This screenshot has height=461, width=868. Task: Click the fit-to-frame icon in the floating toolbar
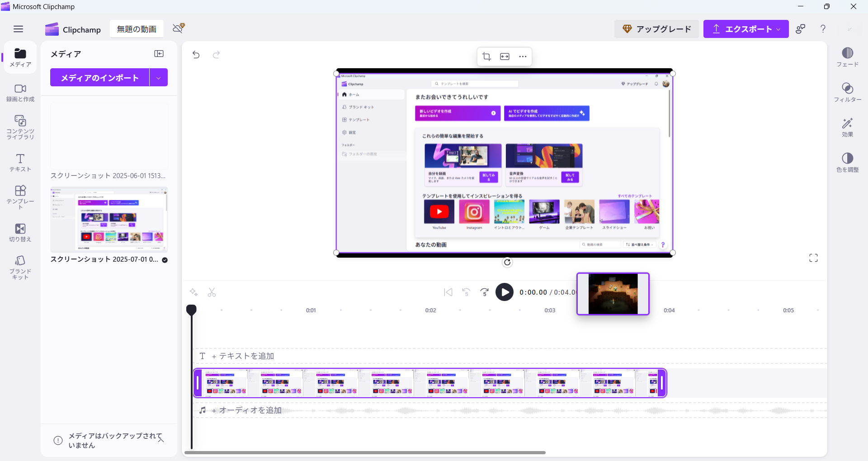[x=505, y=56]
